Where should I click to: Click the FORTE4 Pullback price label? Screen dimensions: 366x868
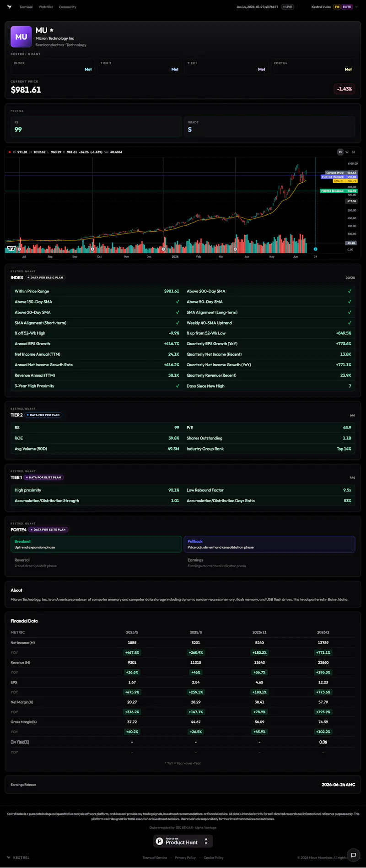339,177
